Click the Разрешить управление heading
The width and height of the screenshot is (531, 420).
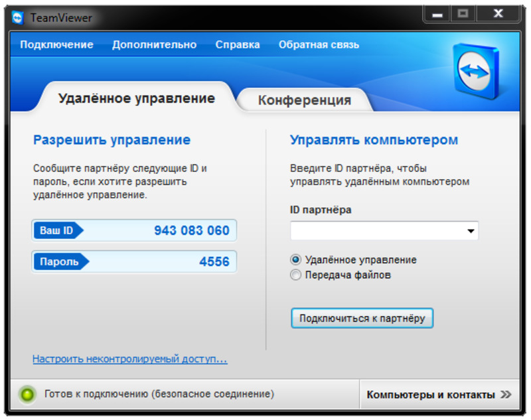coord(112,140)
